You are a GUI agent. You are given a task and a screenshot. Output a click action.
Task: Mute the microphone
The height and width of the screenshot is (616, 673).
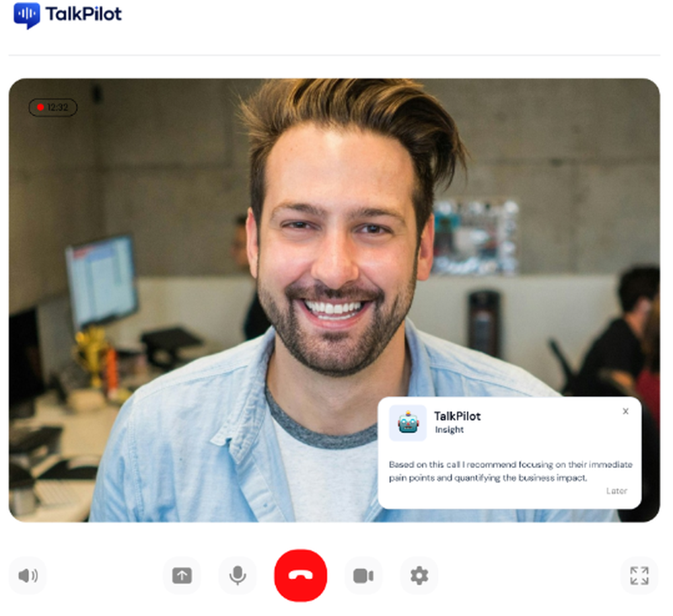pyautogui.click(x=238, y=576)
